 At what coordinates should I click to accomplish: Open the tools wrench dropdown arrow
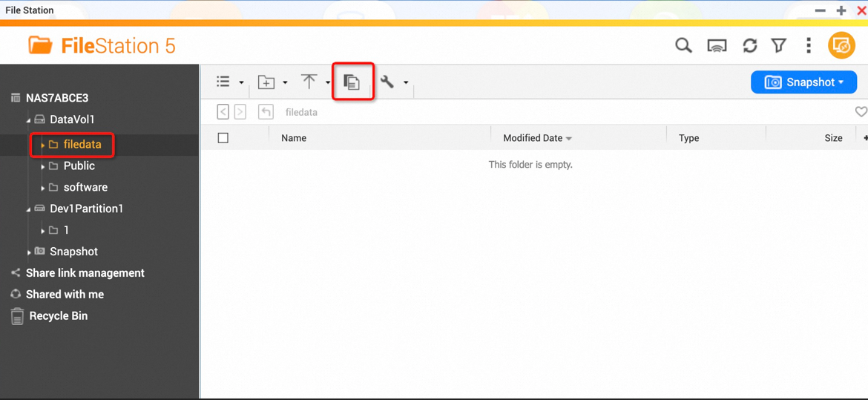pyautogui.click(x=406, y=82)
